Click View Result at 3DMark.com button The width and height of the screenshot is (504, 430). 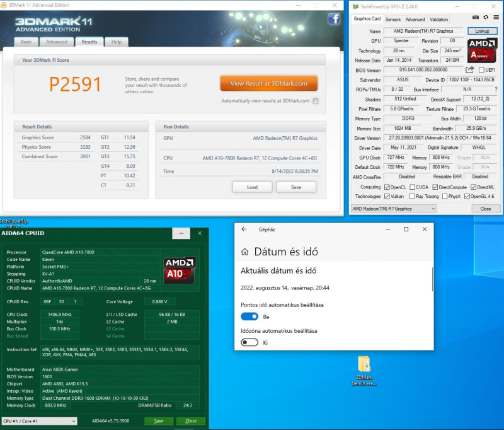(269, 83)
